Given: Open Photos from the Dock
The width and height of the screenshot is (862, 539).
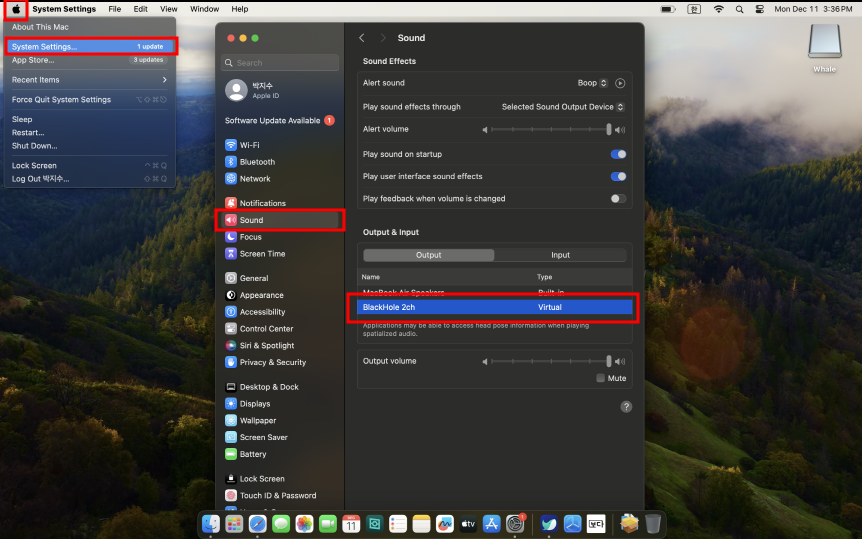Looking at the screenshot, I should tap(304, 524).
